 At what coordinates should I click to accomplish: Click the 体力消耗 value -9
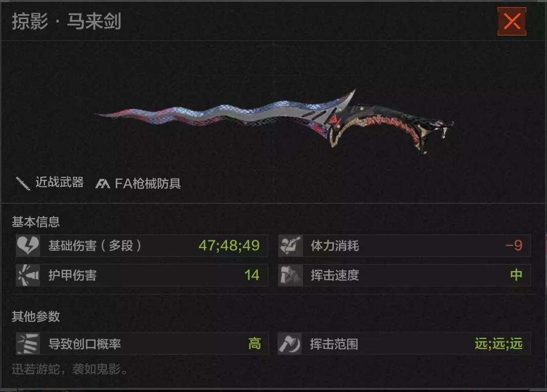514,246
